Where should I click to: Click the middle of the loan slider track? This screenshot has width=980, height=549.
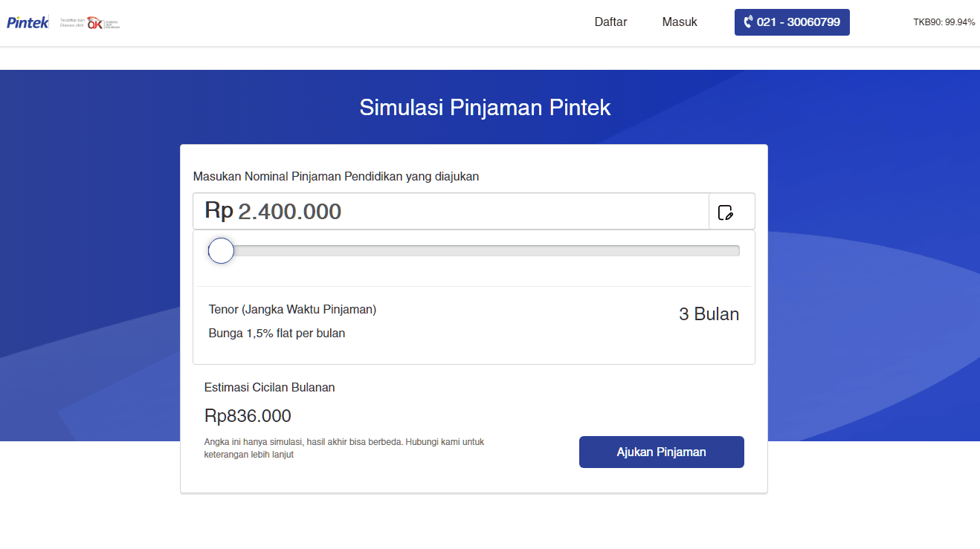[x=480, y=251]
